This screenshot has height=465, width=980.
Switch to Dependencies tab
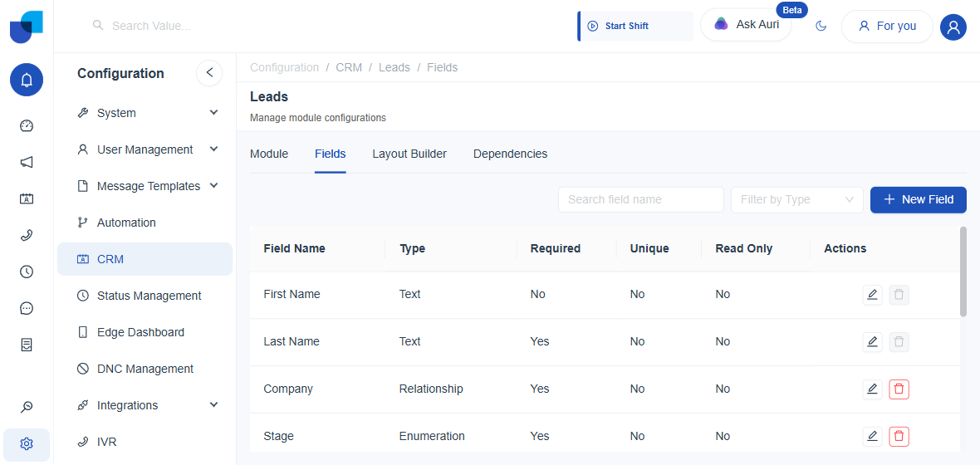coord(510,154)
